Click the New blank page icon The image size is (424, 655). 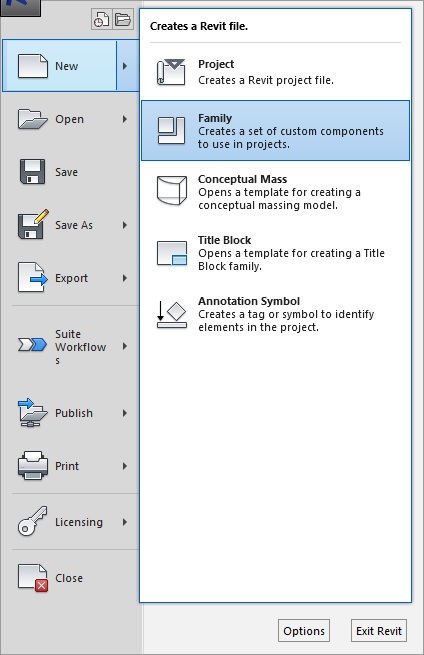coord(33,66)
